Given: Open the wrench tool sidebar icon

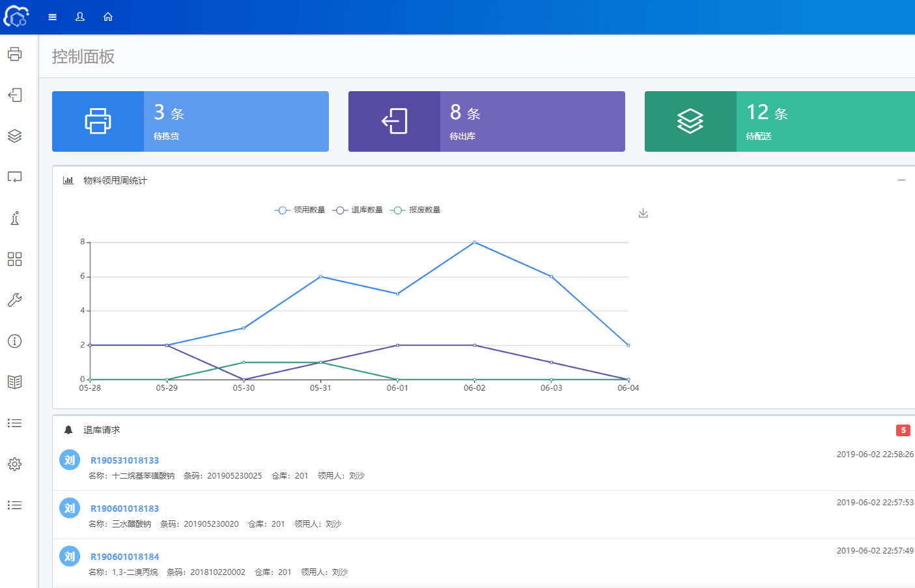Looking at the screenshot, I should (x=15, y=300).
